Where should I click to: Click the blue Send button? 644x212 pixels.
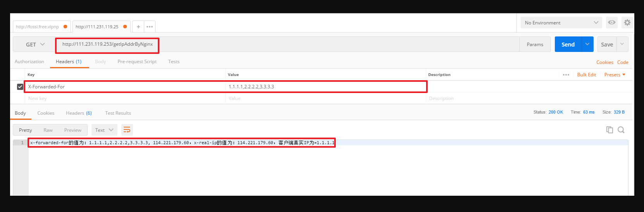568,44
